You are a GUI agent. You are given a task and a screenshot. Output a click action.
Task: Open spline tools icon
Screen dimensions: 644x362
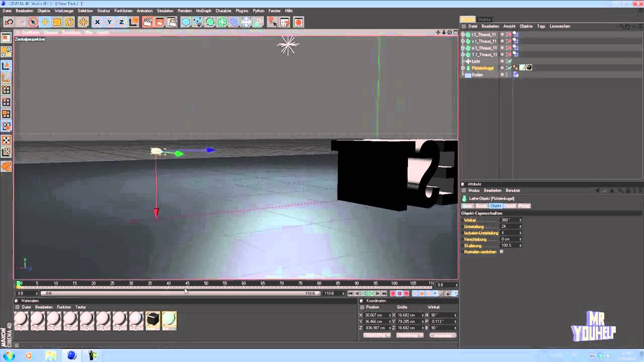tap(198, 22)
